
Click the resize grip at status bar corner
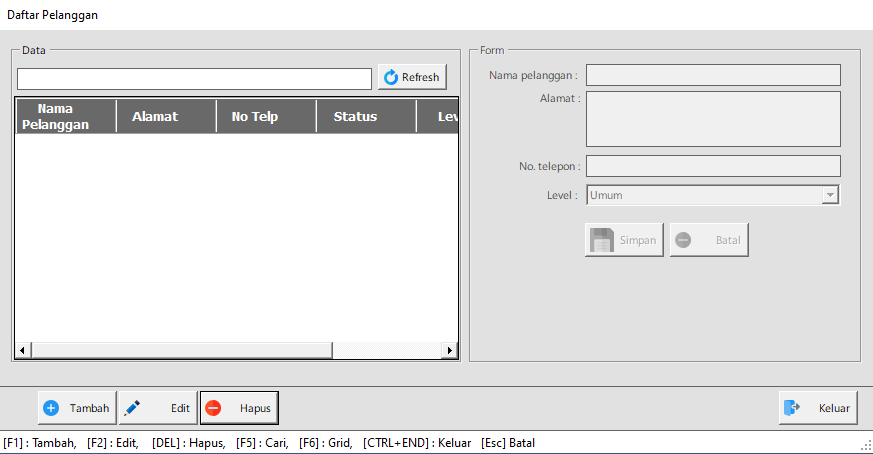(866, 445)
